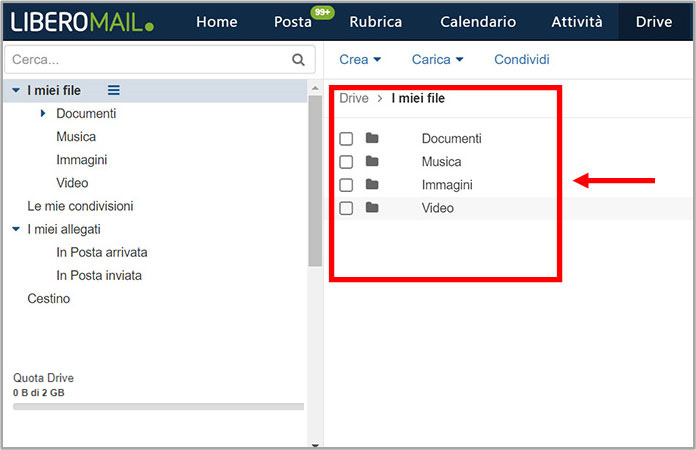This screenshot has height=450, width=696.
Task: Open the hamburger menu beside I miei file
Action: [x=113, y=90]
